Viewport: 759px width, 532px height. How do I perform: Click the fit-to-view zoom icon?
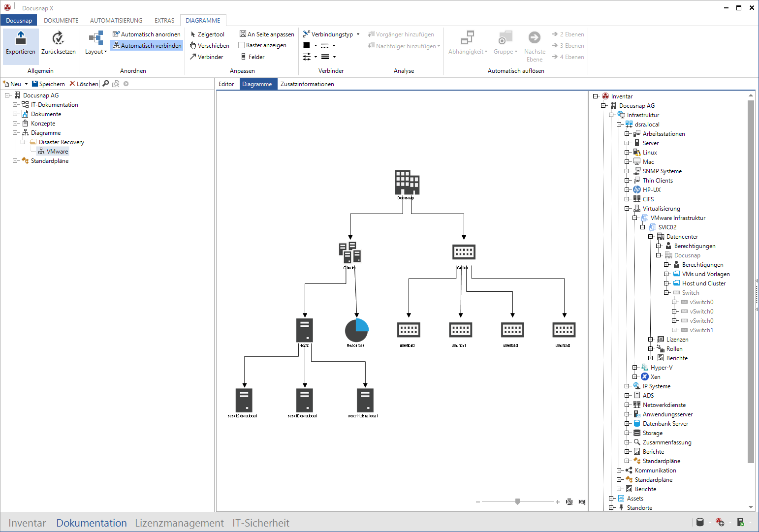tap(569, 502)
